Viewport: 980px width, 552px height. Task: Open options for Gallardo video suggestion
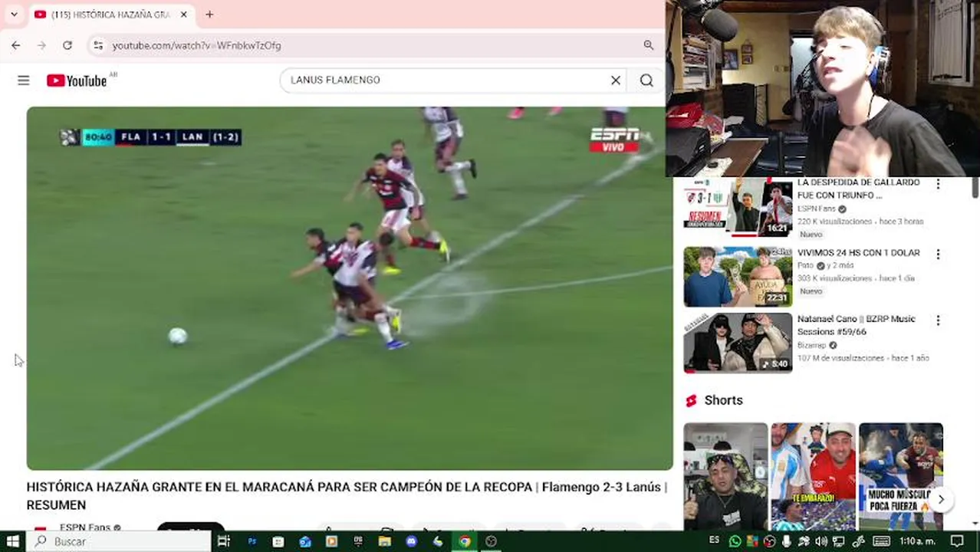[937, 185]
